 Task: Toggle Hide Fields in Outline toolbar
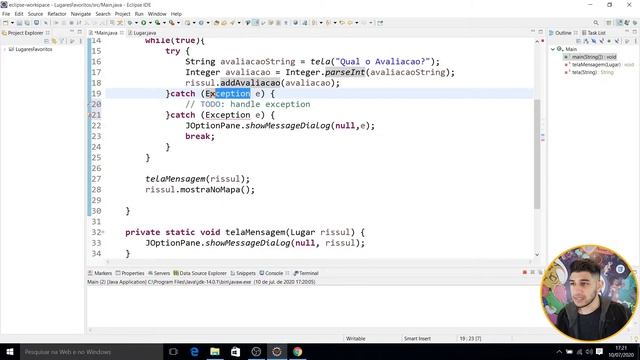click(x=594, y=41)
